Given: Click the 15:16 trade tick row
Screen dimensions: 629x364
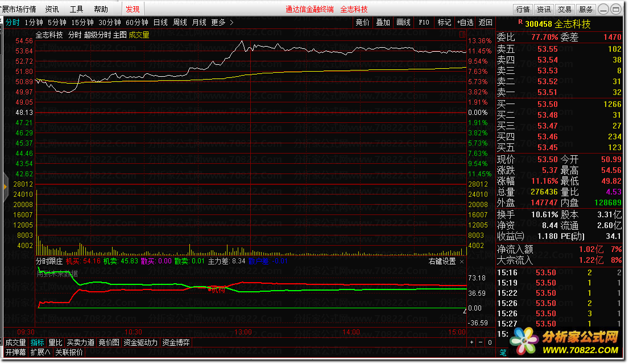Looking at the screenshot, I should click(559, 272).
